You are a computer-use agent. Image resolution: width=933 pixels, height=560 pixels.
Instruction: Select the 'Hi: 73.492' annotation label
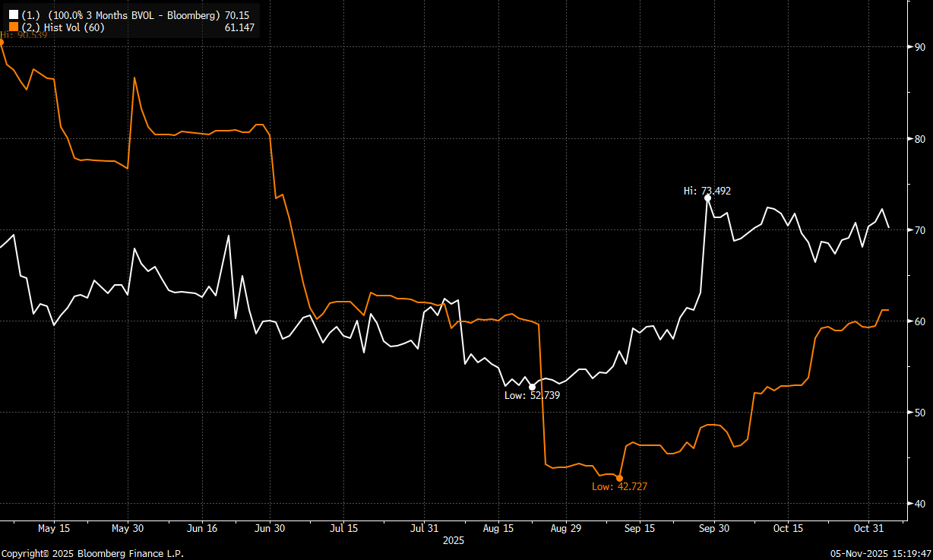click(707, 191)
